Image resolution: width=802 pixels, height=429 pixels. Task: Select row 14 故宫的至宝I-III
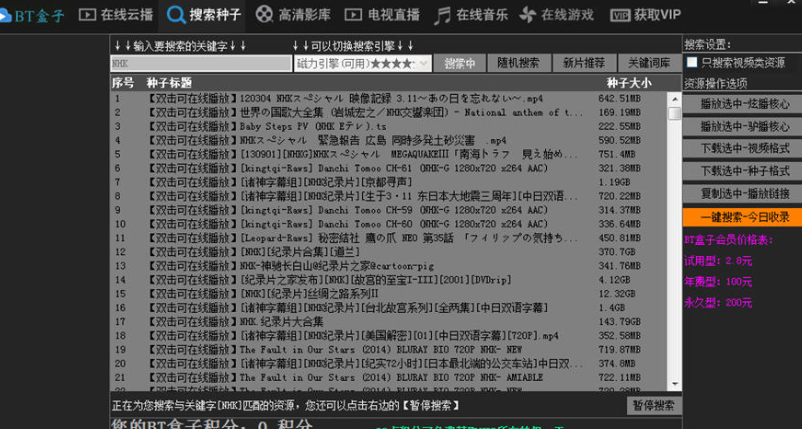[389, 280]
